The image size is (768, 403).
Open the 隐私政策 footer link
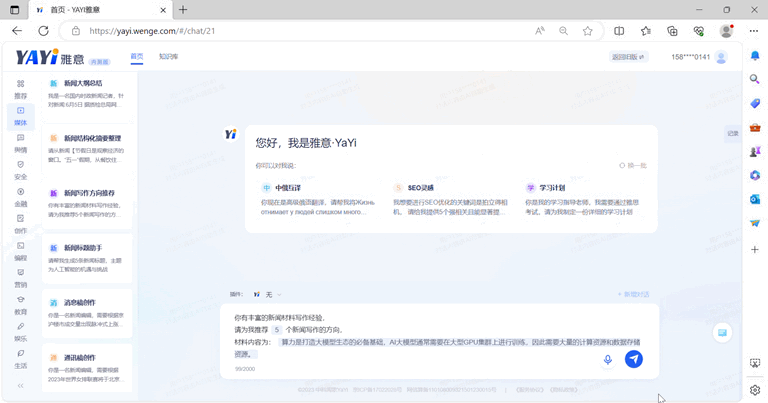[x=563, y=390]
